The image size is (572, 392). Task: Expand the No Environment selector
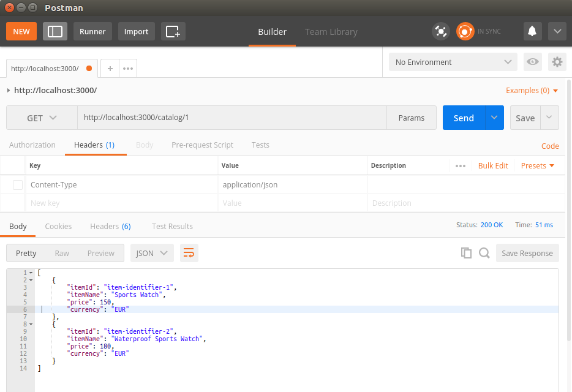point(453,62)
